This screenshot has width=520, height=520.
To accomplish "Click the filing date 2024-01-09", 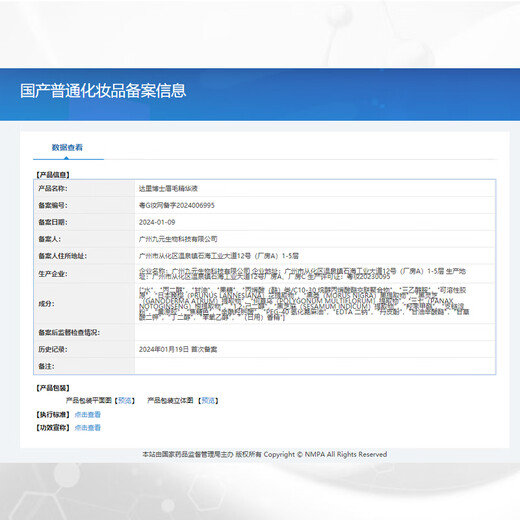I will [x=157, y=222].
